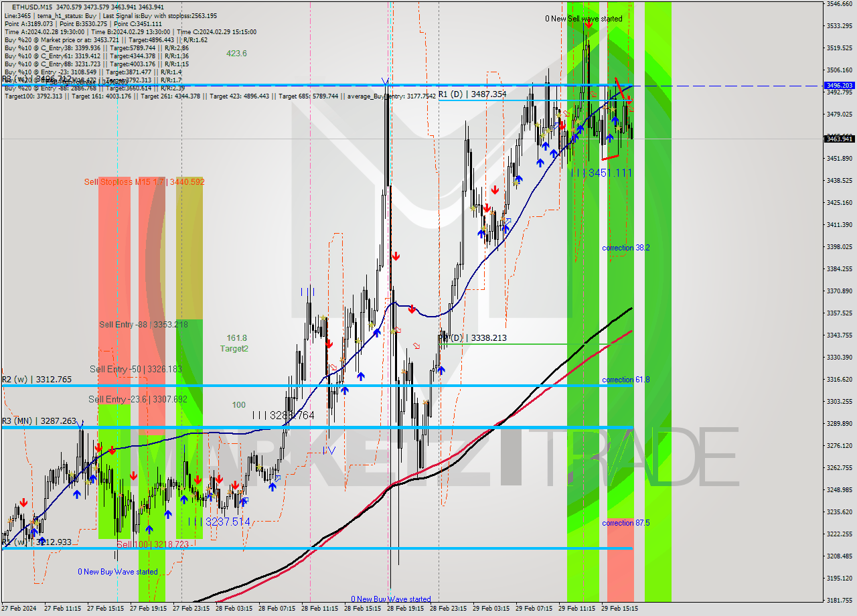857x616 pixels.
Task: Click the 'correction 61.8' label
Action: coord(625,380)
